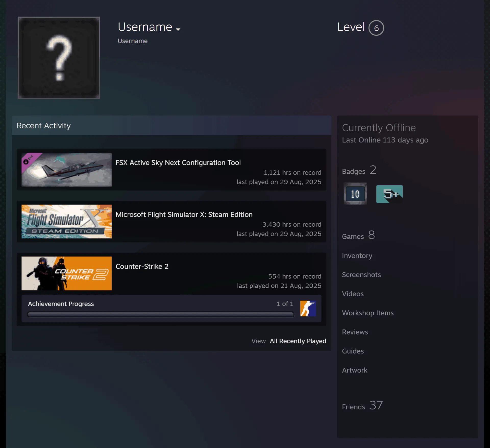Open the Reviews section
Viewport: 490px width, 448px height.
pos(355,332)
